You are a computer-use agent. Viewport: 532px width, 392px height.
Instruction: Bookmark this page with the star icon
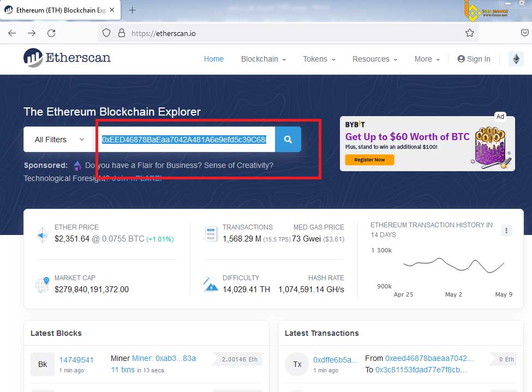(x=470, y=33)
